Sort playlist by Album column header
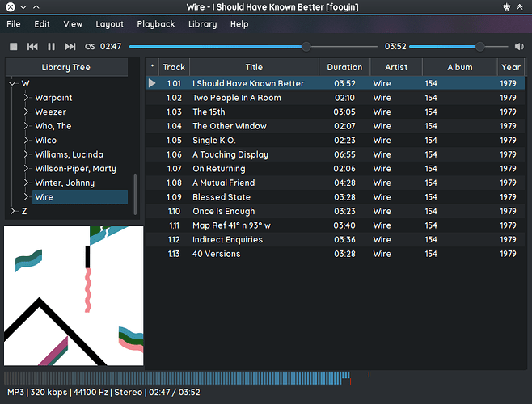Viewport: 532px width, 404px height. pos(460,67)
